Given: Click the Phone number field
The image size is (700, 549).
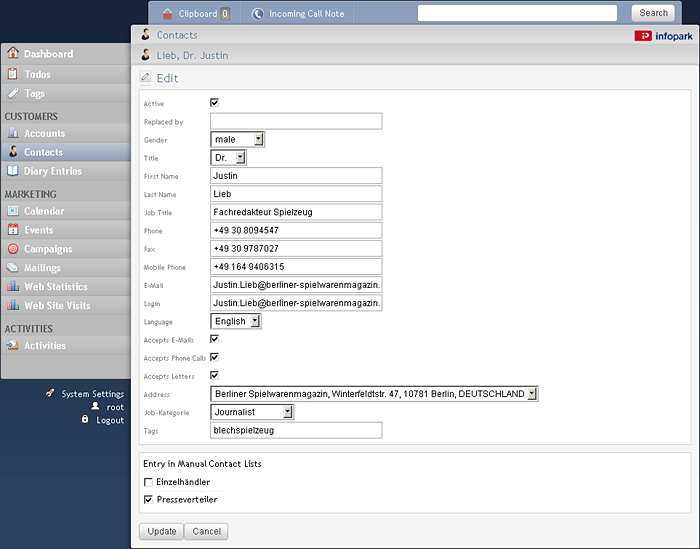Looking at the screenshot, I should coord(296,230).
